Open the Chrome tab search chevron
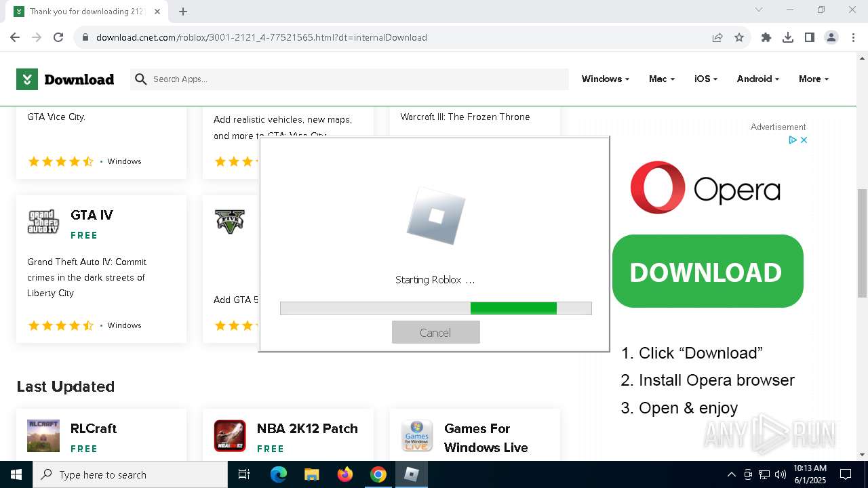The width and height of the screenshot is (868, 488). [x=759, y=9]
